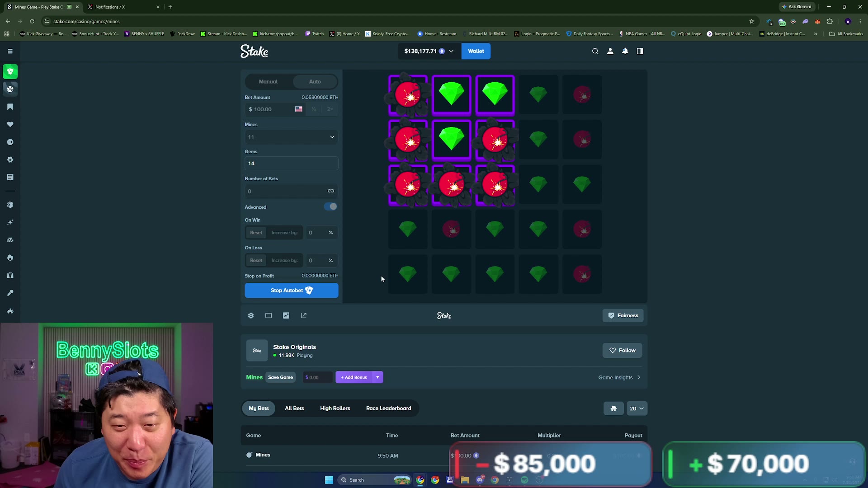868x488 pixels.
Task: Open the microphone icon in sidebar
Action: [10, 293]
